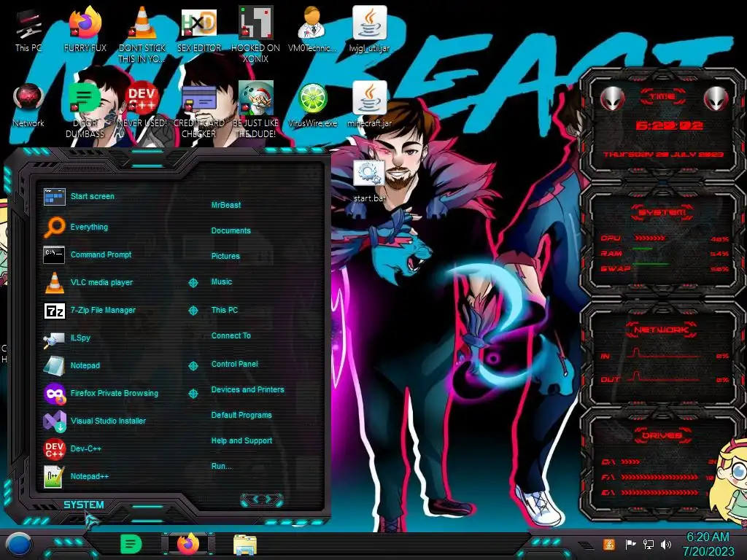Click Dev-C++ icon in start menu
747x560 pixels.
pyautogui.click(x=54, y=448)
